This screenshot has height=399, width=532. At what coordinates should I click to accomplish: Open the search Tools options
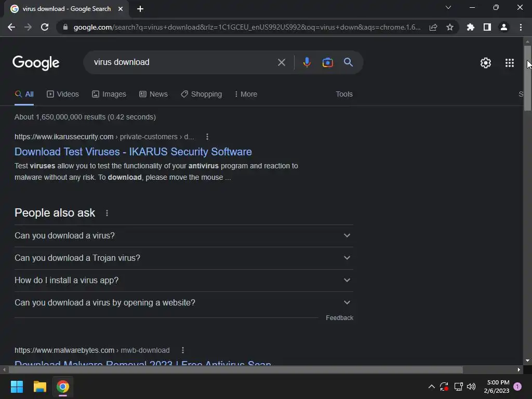(344, 95)
